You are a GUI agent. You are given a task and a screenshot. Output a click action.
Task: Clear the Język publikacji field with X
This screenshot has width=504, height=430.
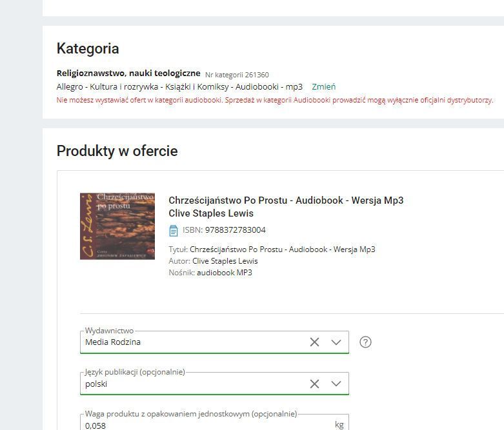point(314,384)
